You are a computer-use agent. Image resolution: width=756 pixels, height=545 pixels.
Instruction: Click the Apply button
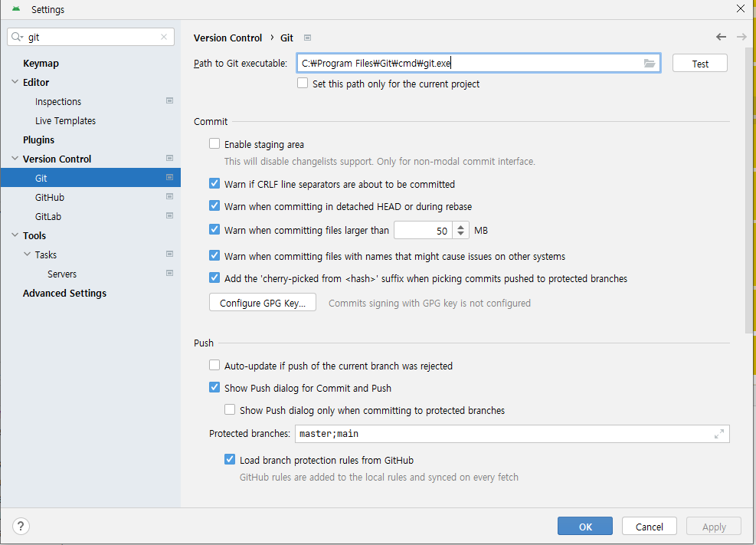pyautogui.click(x=714, y=526)
